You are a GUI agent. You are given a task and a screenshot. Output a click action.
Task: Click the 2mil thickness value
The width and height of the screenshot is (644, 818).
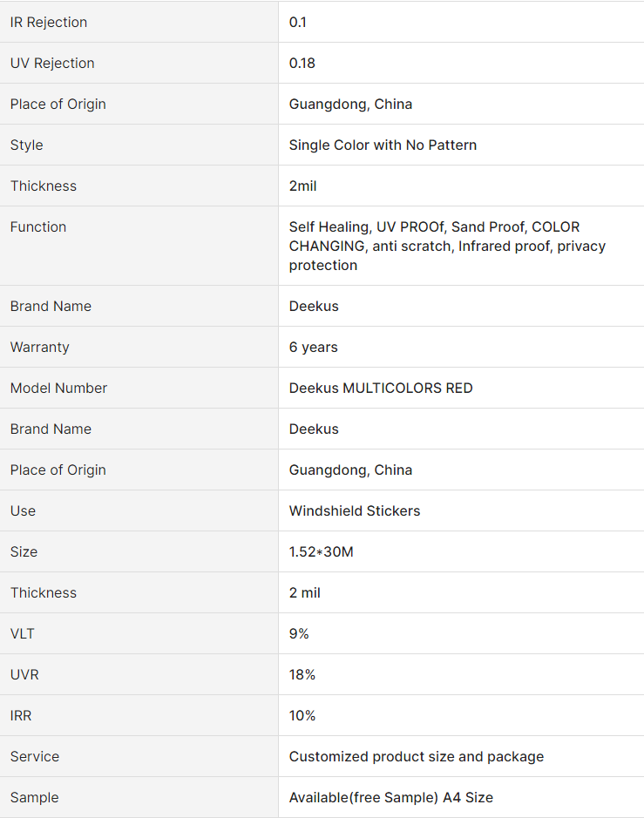[302, 186]
